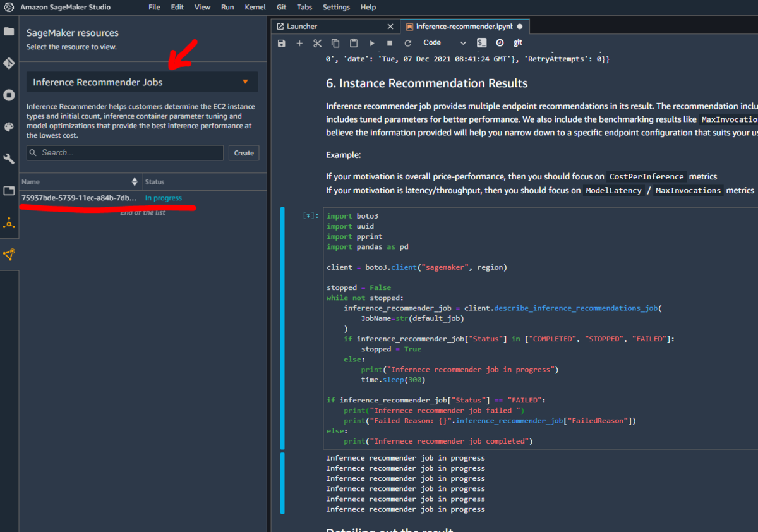The image size is (758, 532).
Task: Click the ModelLatency inline code text
Action: (x=613, y=190)
